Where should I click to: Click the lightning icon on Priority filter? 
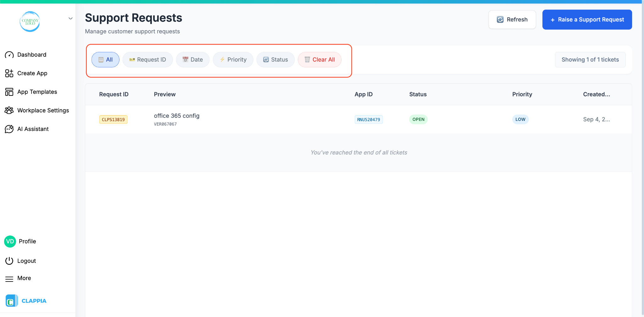click(x=222, y=59)
